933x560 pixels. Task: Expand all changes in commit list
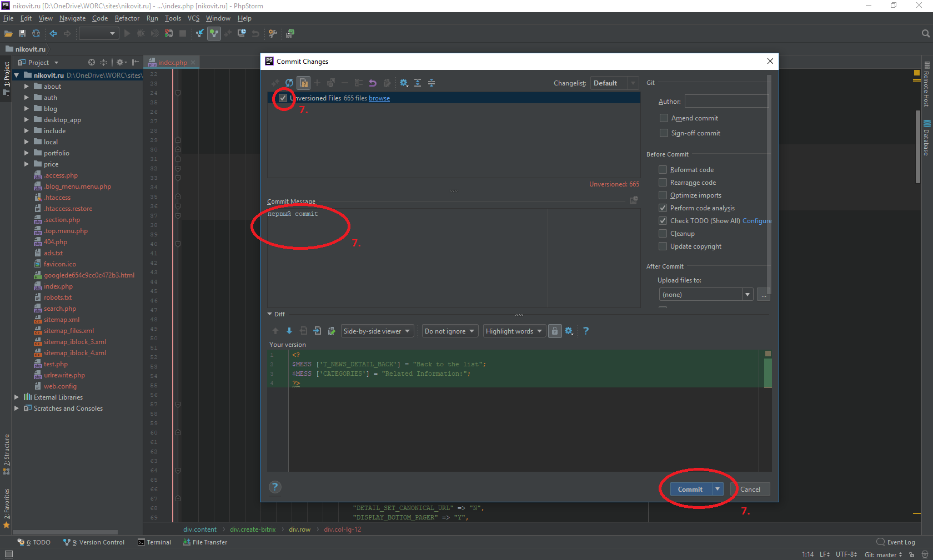pos(418,83)
